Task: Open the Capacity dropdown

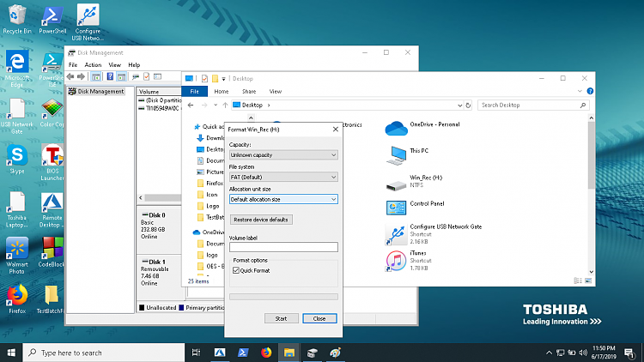Action: pyautogui.click(x=283, y=155)
